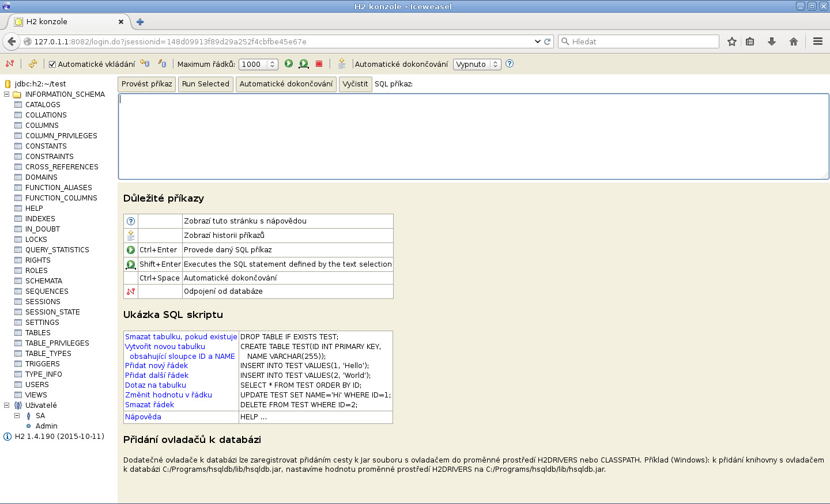Select the TABLE_PRIVILEGES table
830x504 pixels.
point(57,343)
